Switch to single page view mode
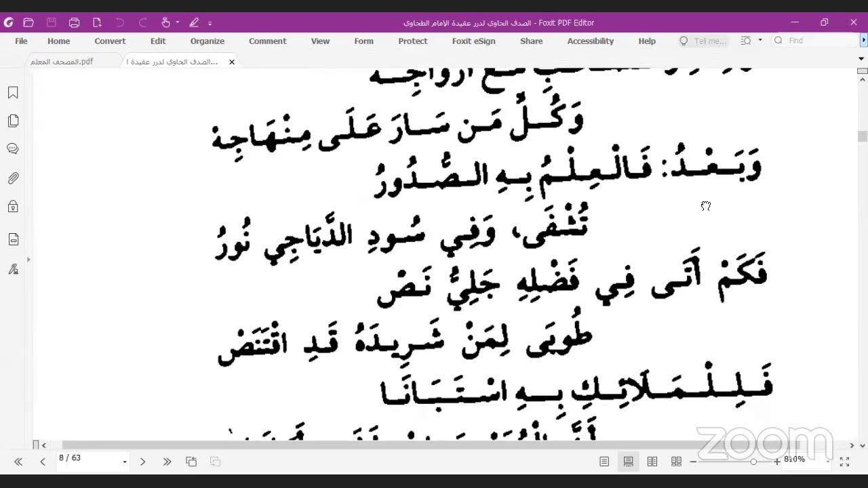This screenshot has height=488, width=868. [604, 462]
